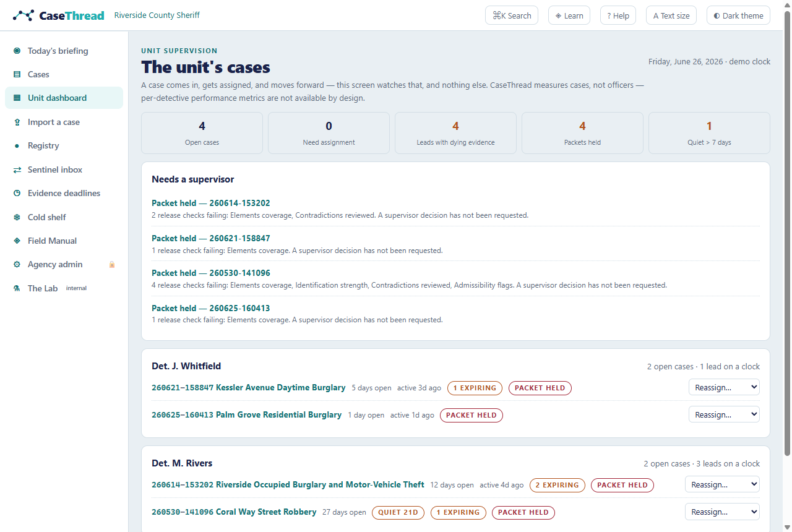Open case 260621-158847 Kessler Avenue Daytime Burglary
Image resolution: width=792 pixels, height=532 pixels.
point(249,388)
